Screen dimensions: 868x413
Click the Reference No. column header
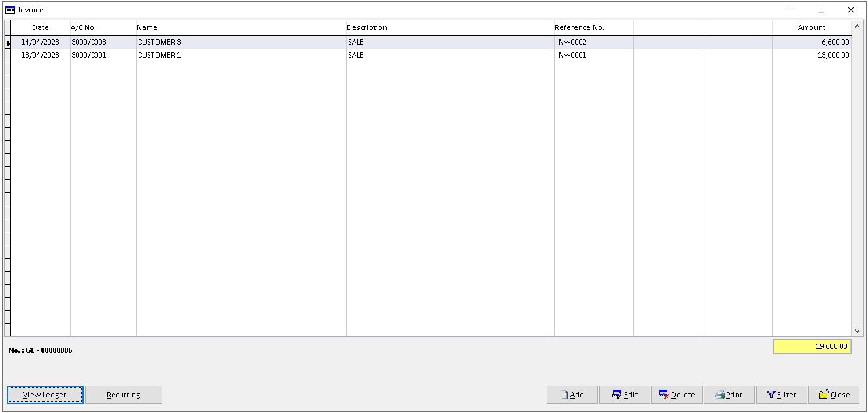point(594,27)
